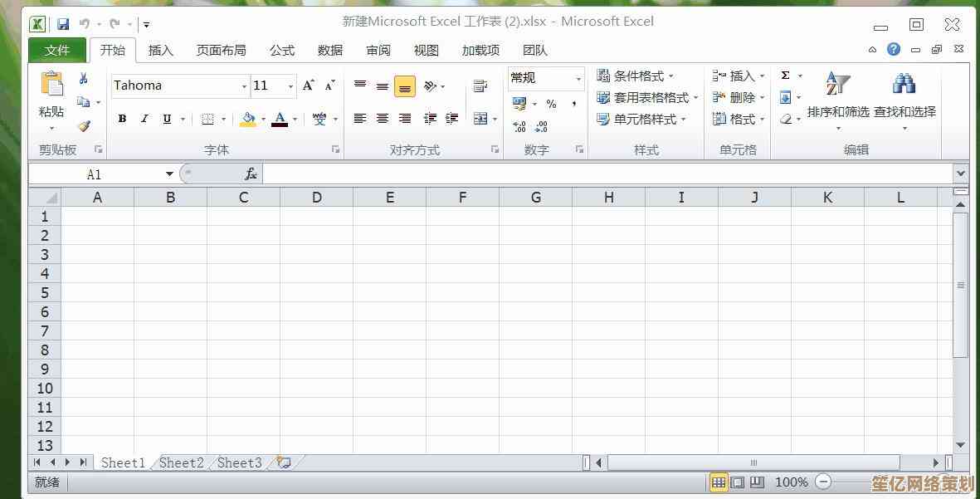Select the Format Painter brush

tap(83, 125)
